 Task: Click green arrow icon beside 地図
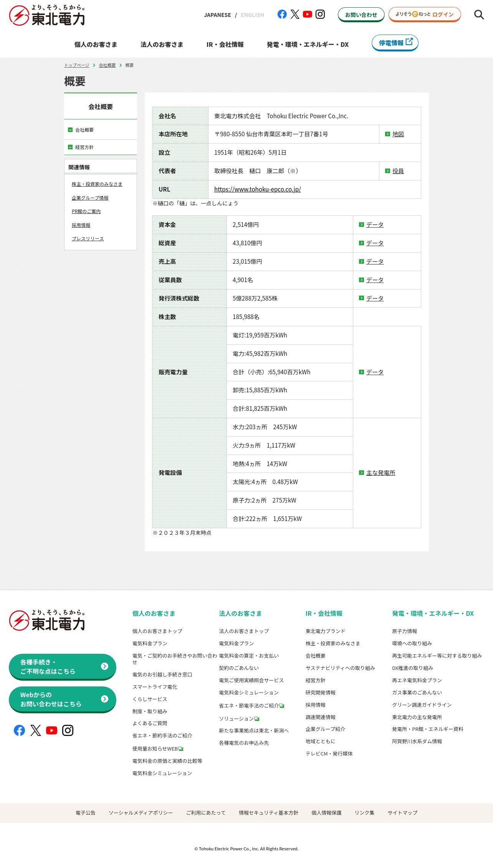387,134
